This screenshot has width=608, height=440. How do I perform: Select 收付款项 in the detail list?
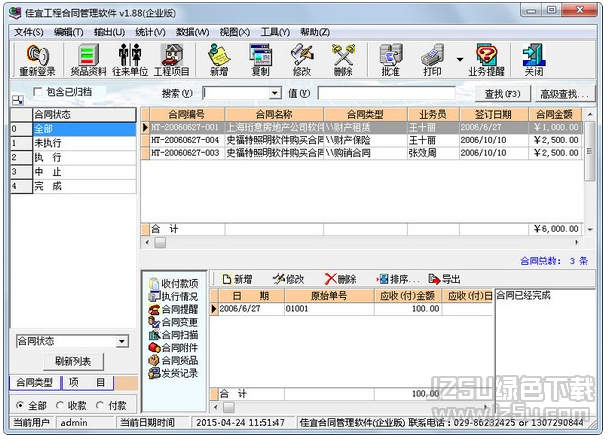[x=174, y=283]
